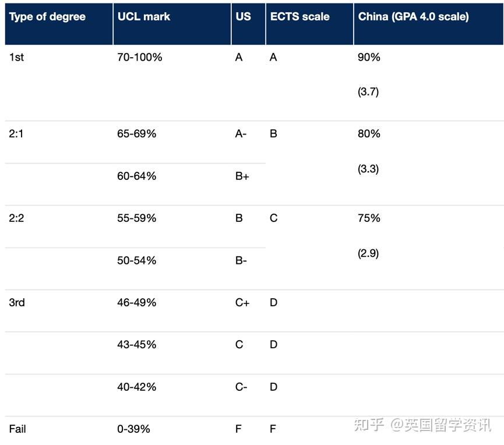The height and width of the screenshot is (445, 504).
Task: Select the "3rd" degree type cell
Action: click(x=17, y=302)
